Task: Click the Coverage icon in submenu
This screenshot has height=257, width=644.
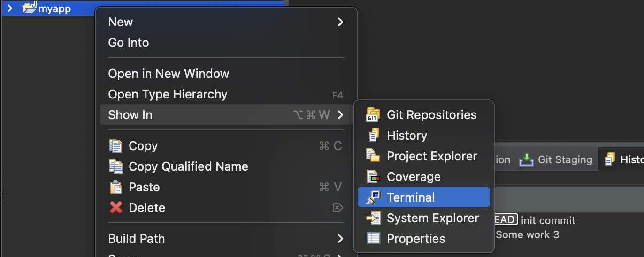Action: click(x=373, y=177)
